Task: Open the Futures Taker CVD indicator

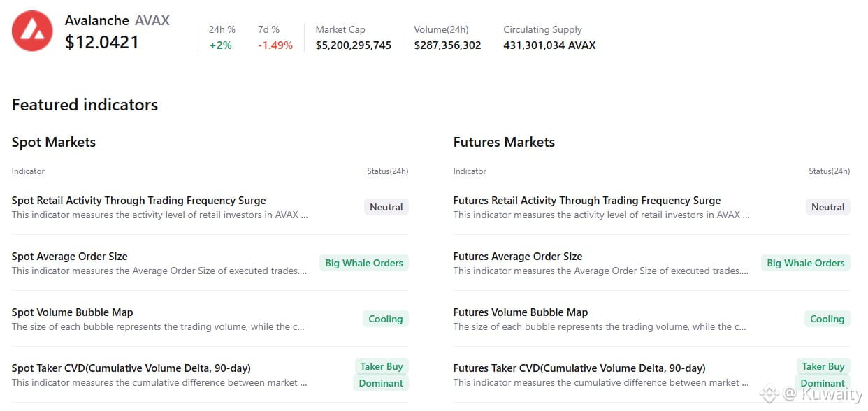Action: [x=579, y=368]
